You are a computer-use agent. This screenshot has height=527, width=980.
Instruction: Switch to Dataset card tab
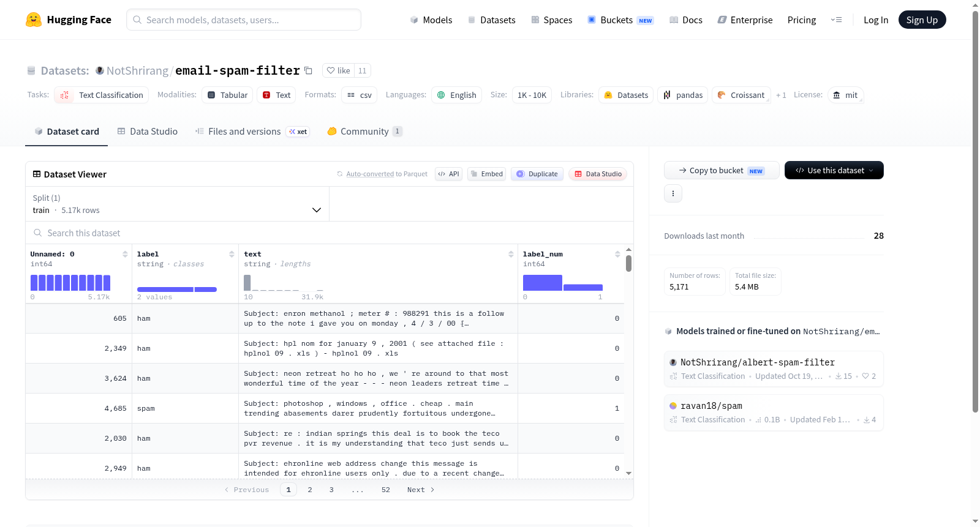tap(67, 132)
